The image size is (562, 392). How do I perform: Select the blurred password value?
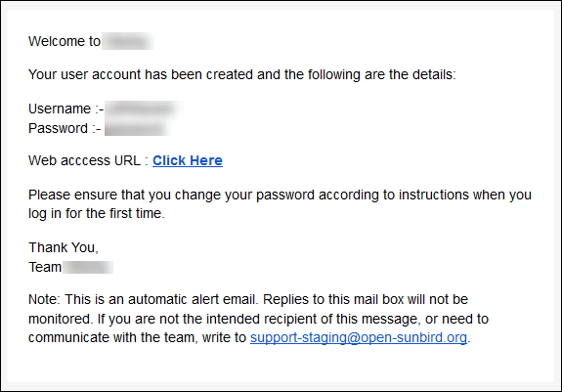(138, 128)
